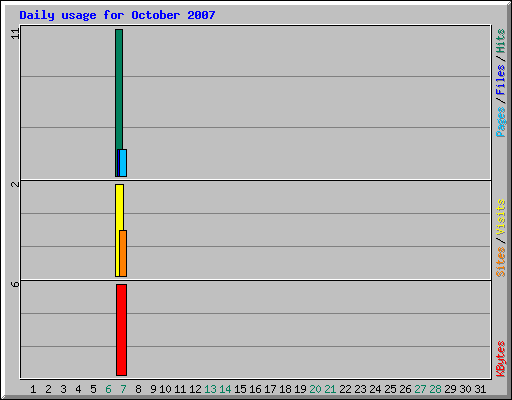Click green weekend day 13 label

(x=210, y=389)
